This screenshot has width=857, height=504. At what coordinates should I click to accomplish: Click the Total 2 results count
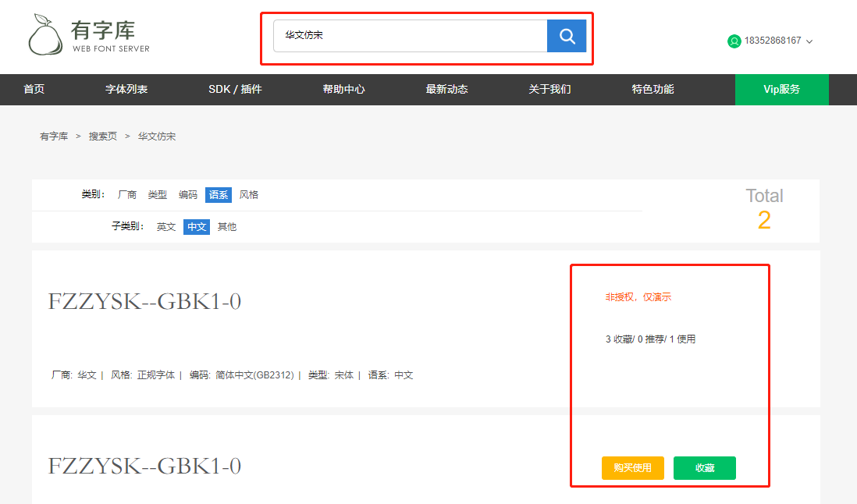[x=764, y=210]
